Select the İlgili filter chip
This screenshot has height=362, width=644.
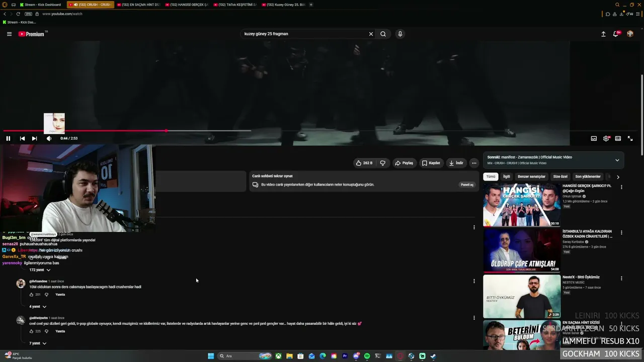507,176
